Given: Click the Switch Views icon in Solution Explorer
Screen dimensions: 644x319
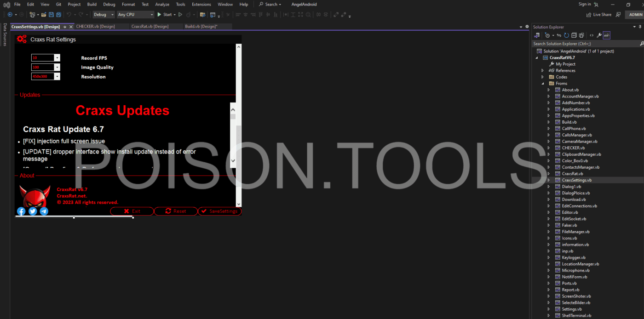Looking at the screenshot, I should click(537, 35).
